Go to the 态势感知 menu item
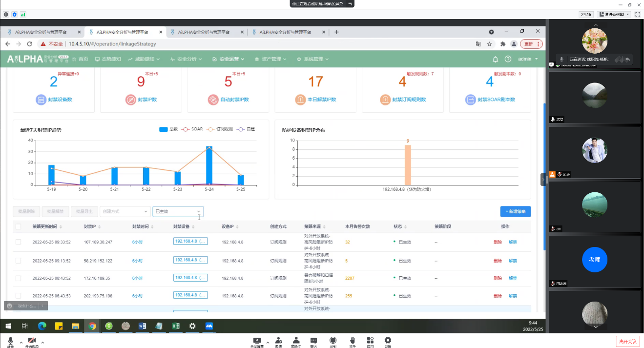This screenshot has height=348, width=644. [108, 59]
